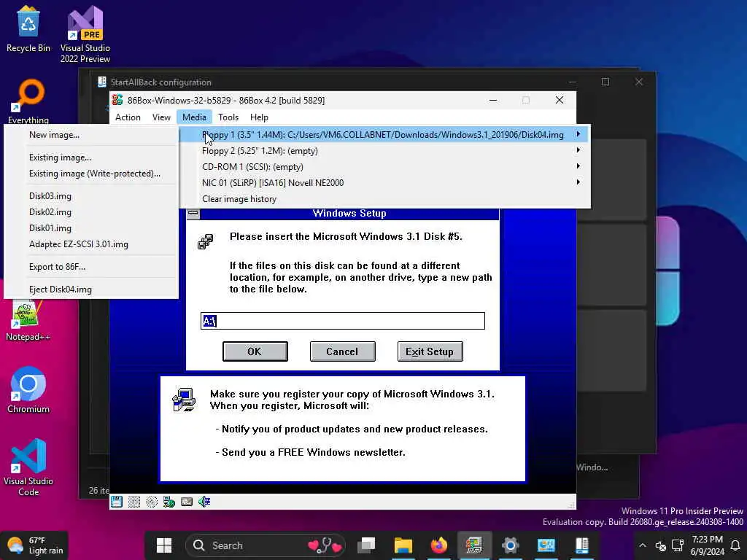Launch Visual Studio Code desktop shortcut
The height and width of the screenshot is (560, 747).
[x=28, y=467]
